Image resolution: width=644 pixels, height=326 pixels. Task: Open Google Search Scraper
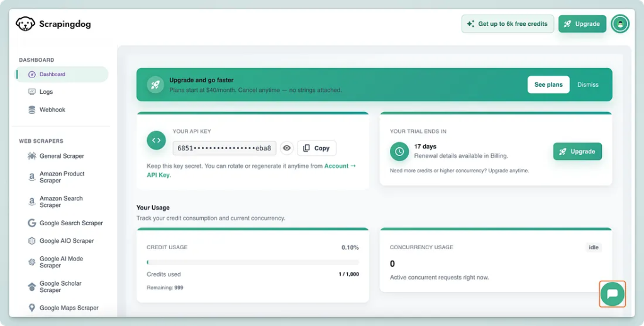click(x=70, y=223)
